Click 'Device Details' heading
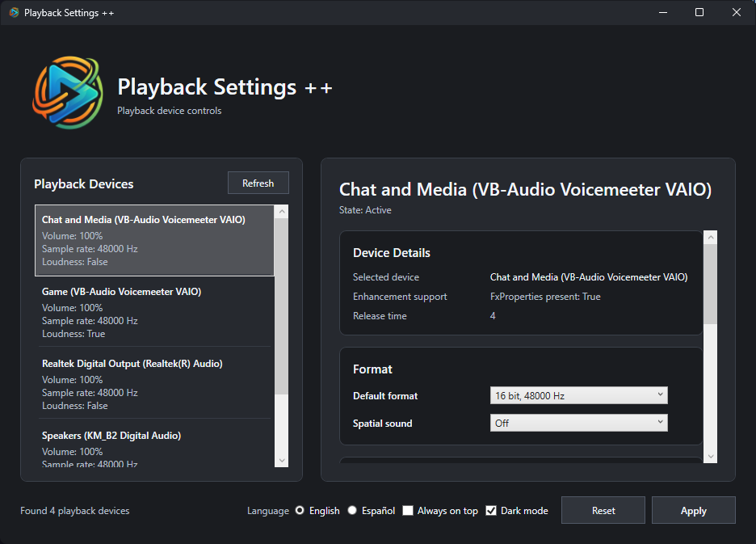 coord(392,252)
